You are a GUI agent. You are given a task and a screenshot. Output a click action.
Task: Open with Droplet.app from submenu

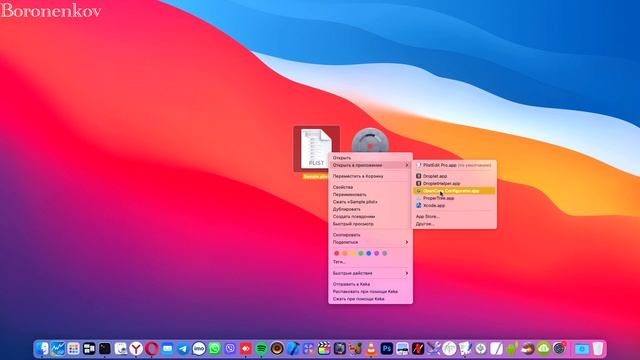454,176
